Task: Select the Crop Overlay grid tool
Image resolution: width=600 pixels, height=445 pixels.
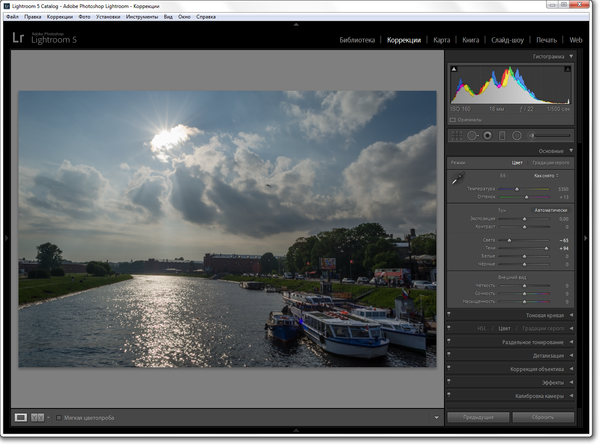Action: click(x=457, y=135)
